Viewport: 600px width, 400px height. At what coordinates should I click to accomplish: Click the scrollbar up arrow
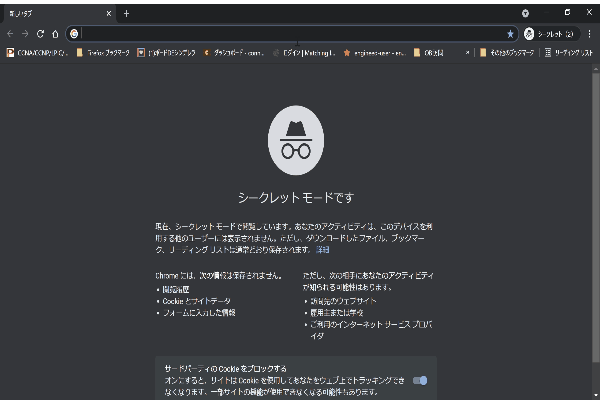(595, 69)
